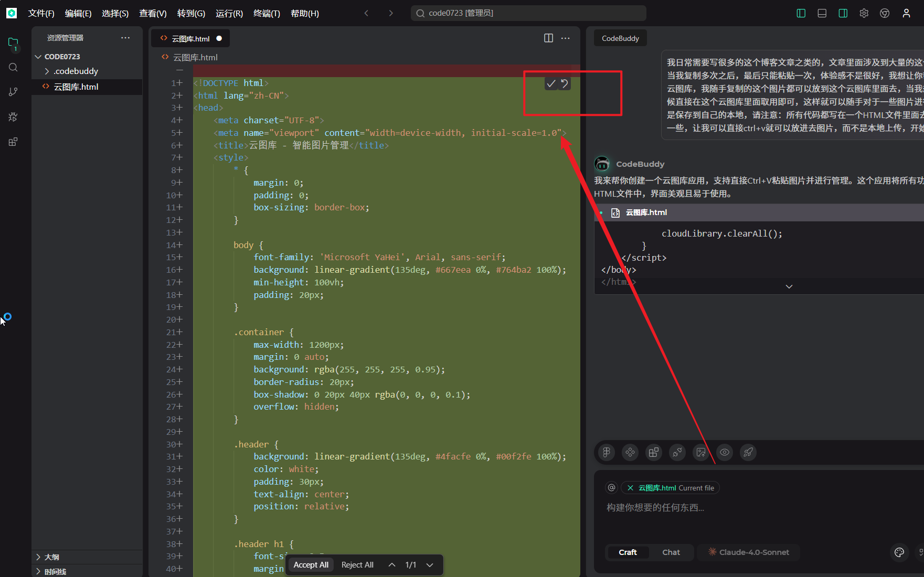Revert the change with the undo icon

coord(564,83)
